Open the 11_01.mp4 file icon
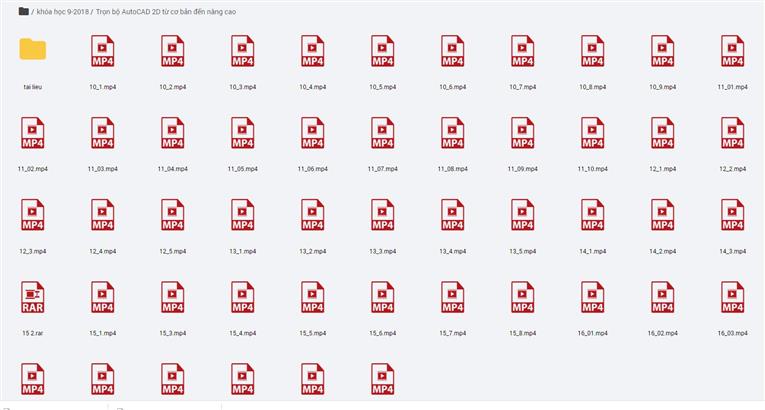The image size is (765, 410). point(733,50)
